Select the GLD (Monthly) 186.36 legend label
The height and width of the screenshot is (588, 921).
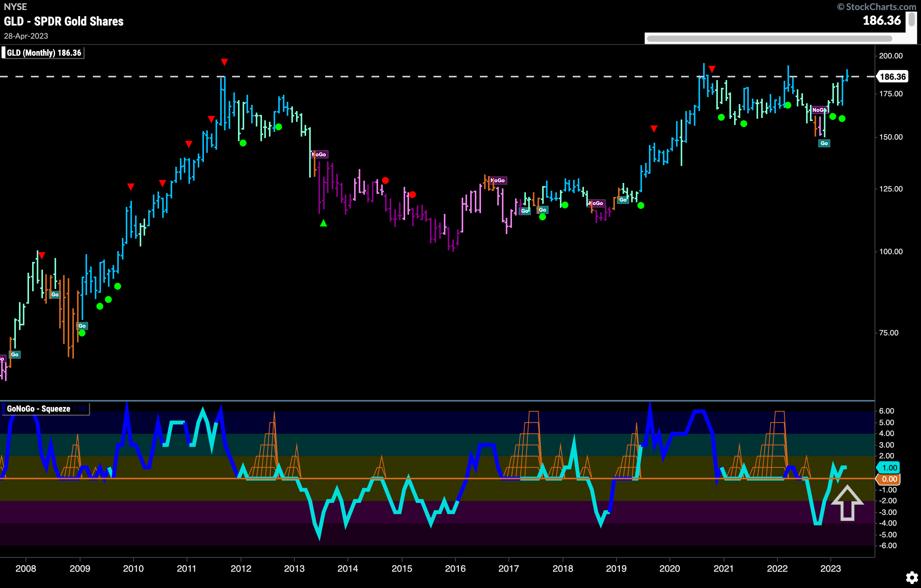43,53
